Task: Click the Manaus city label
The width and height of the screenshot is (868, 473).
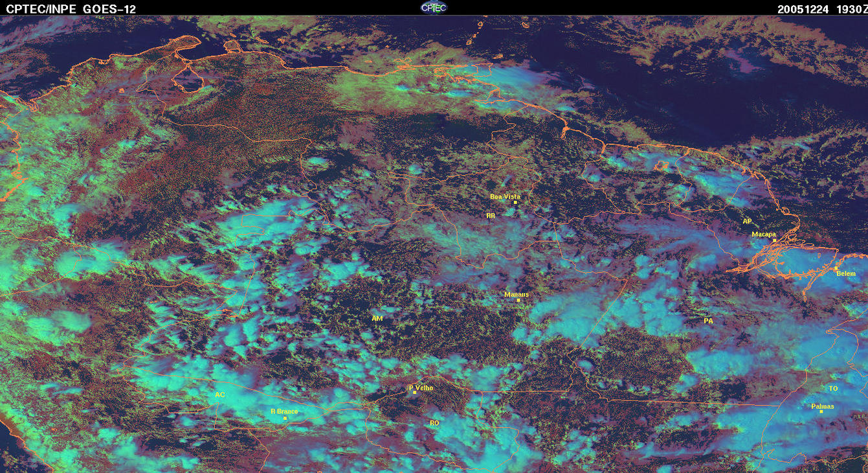Action: (517, 294)
